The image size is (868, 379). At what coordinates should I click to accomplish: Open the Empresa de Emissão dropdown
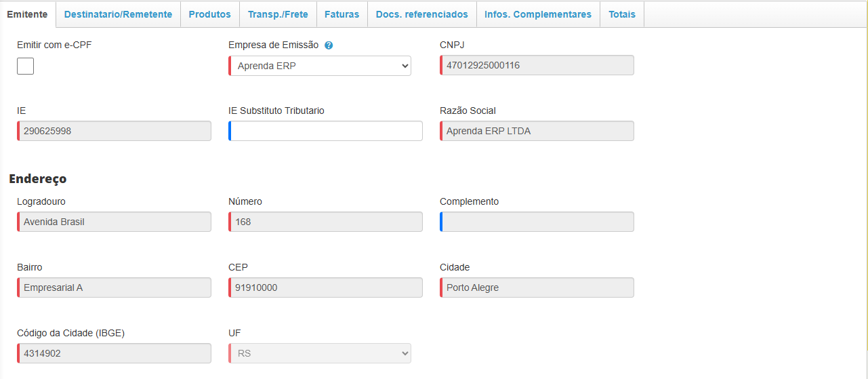click(x=320, y=66)
